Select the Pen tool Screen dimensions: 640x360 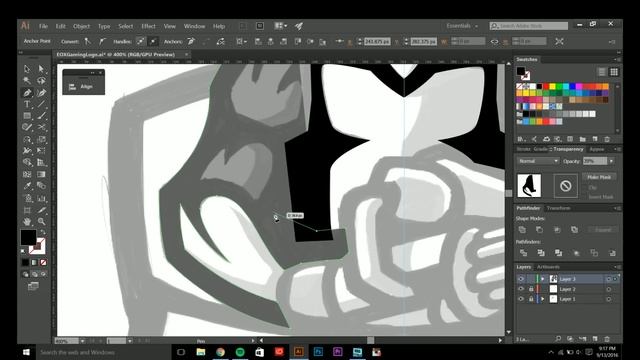(x=27, y=93)
